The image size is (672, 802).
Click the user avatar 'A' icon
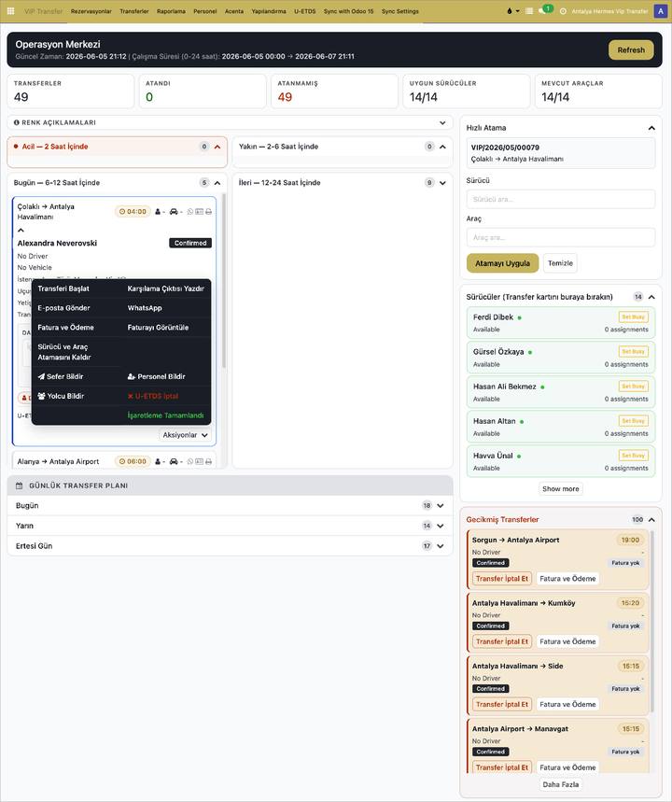click(x=660, y=11)
